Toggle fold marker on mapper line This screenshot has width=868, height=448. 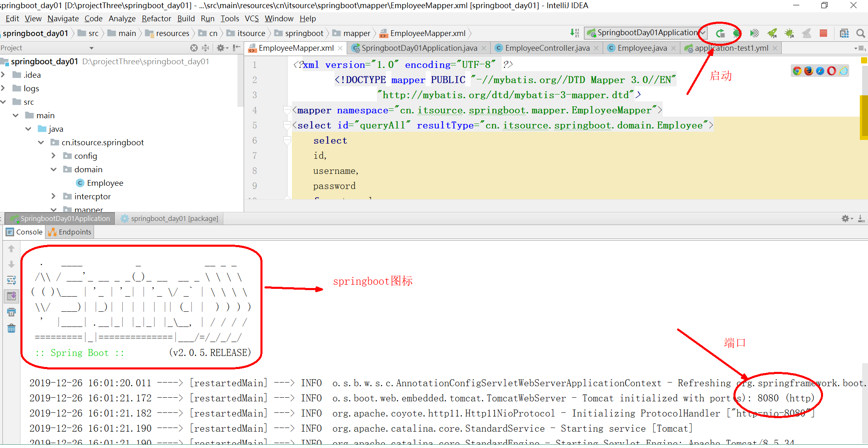click(x=287, y=110)
